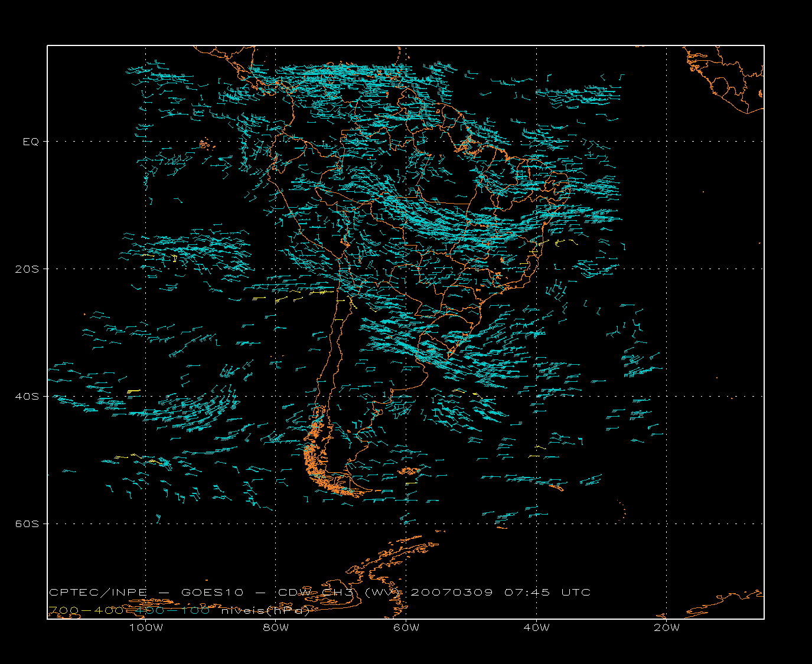812x664 pixels.
Task: Click the 20W longitude label
Action: [667, 628]
